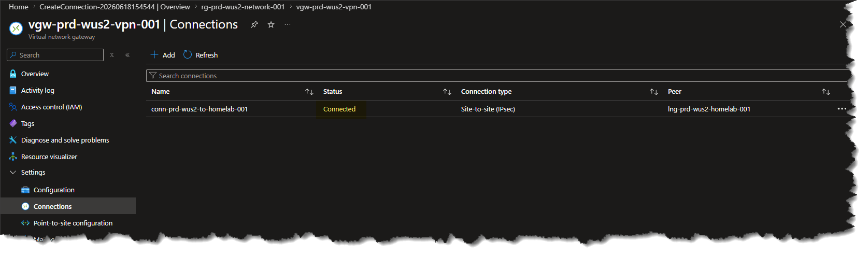The width and height of the screenshot is (868, 255).
Task: Open rg-prd-wus2-network-001 breadcrumb
Action: point(243,7)
